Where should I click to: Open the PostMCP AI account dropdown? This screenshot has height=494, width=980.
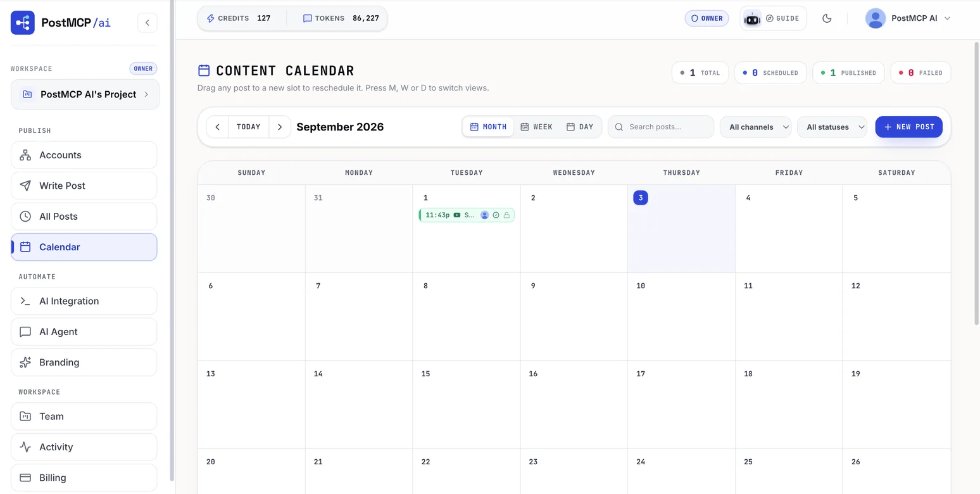coord(908,18)
